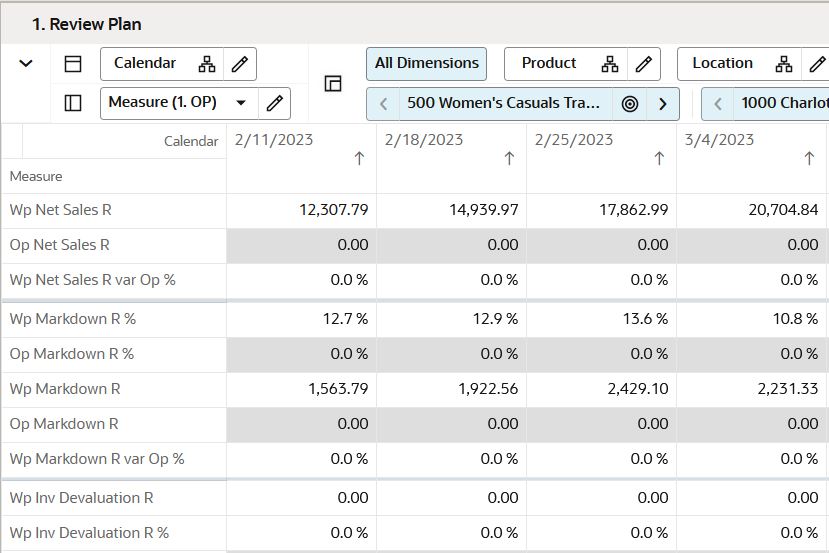Toggle the 2/25/2023 column sort arrow
Screen dimensions: 829x553
pos(659,158)
